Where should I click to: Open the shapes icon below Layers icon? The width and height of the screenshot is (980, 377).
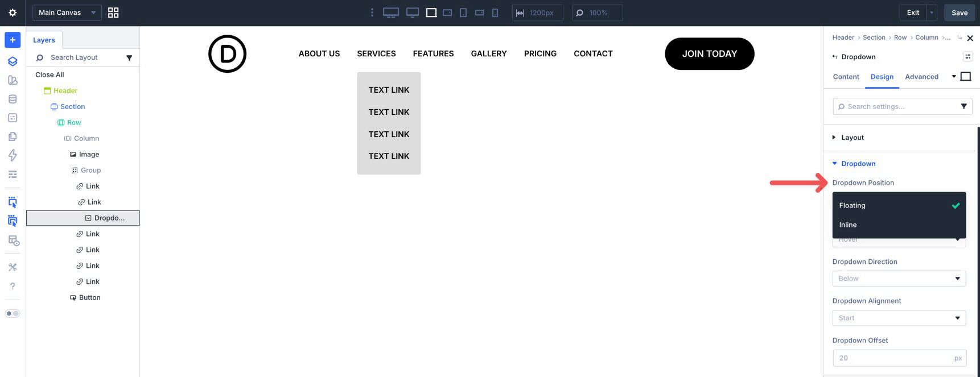13,80
